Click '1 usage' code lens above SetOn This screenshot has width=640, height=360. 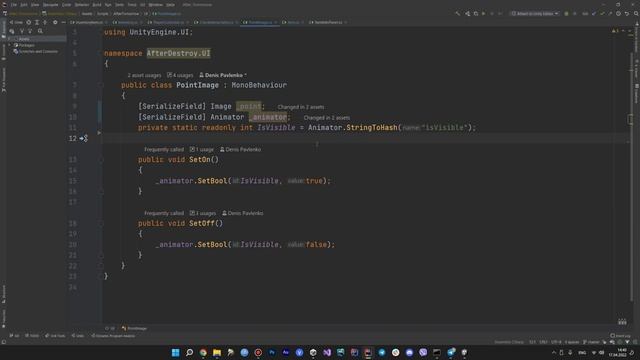click(202, 149)
